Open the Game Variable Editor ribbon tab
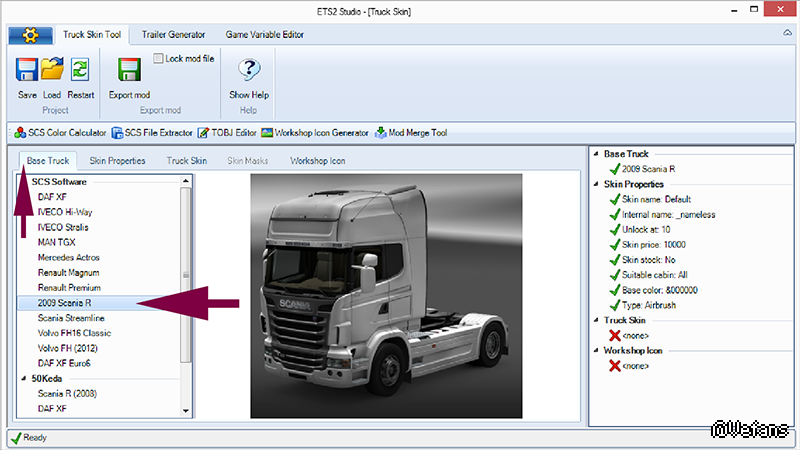The width and height of the screenshot is (800, 450). (x=264, y=35)
